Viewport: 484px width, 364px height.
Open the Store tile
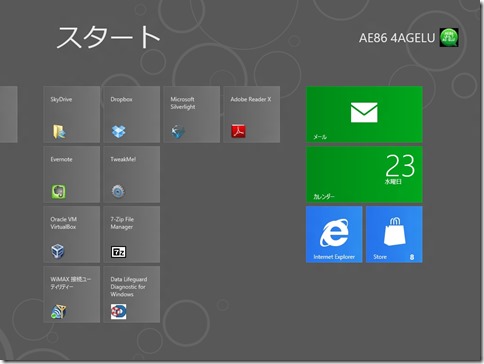tap(394, 234)
